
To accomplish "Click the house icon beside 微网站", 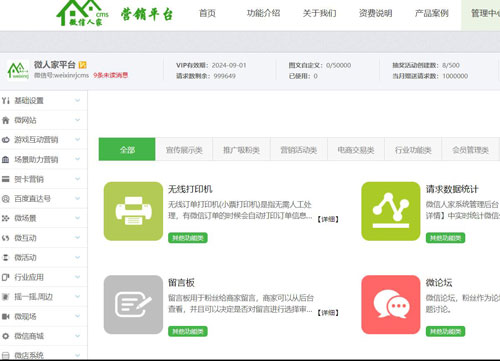I will pos(6,120).
